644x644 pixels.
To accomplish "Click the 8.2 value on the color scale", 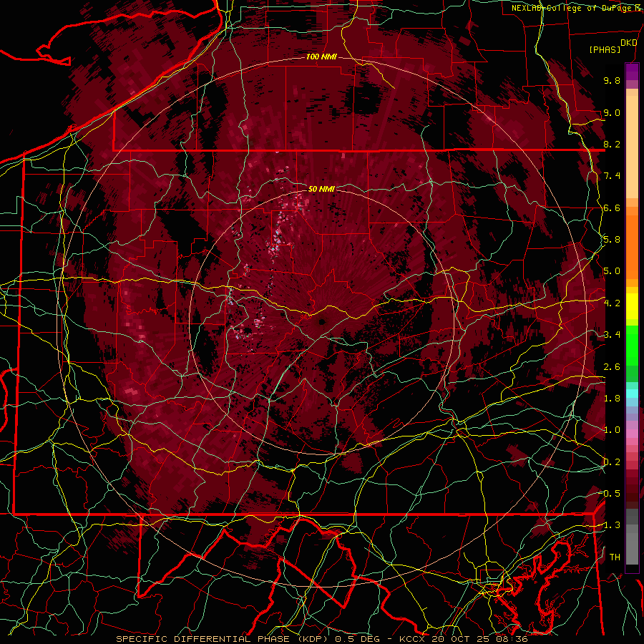I will pyautogui.click(x=612, y=144).
